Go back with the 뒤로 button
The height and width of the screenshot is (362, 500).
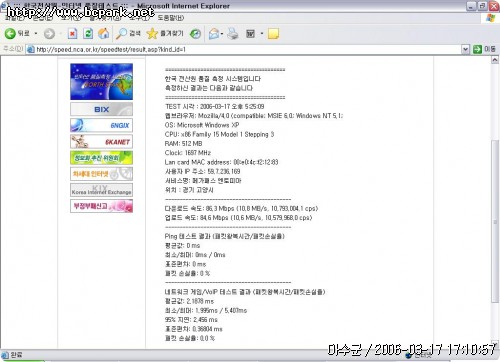[17, 33]
